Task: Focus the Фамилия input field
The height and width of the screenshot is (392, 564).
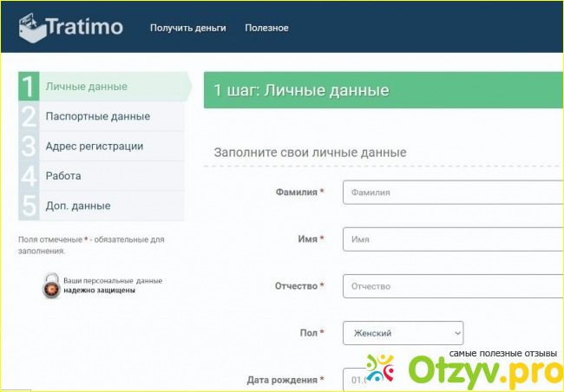Action: click(x=453, y=193)
